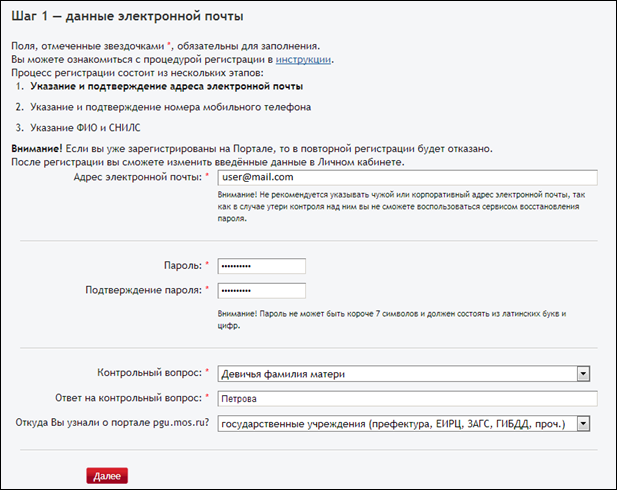The width and height of the screenshot is (617, 490).
Task: Click the Адрес электронной почты label
Action: click(x=137, y=177)
